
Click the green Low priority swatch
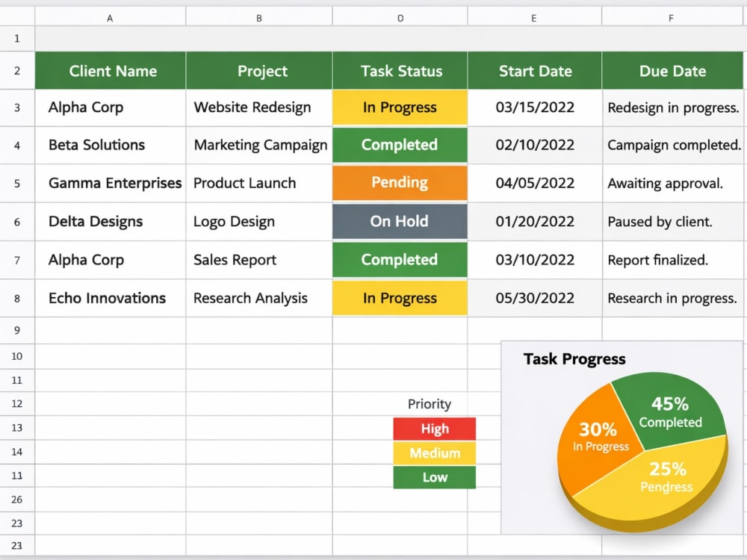(x=435, y=477)
